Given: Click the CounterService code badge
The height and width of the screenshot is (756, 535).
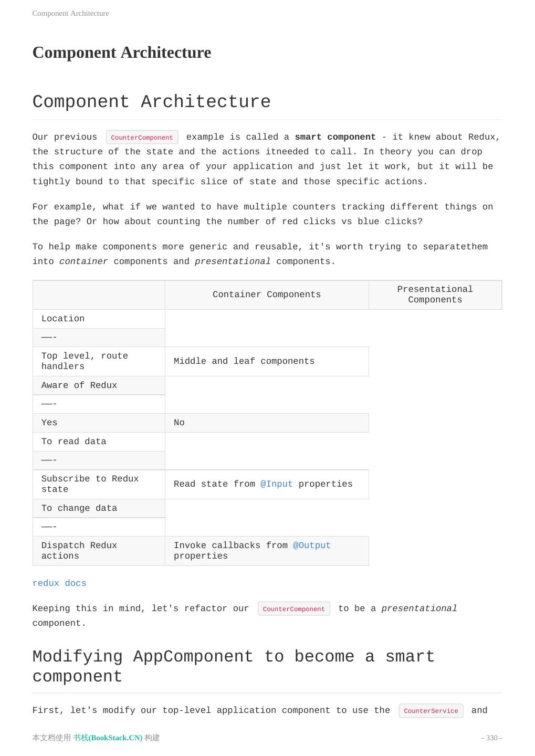Looking at the screenshot, I should (431, 711).
